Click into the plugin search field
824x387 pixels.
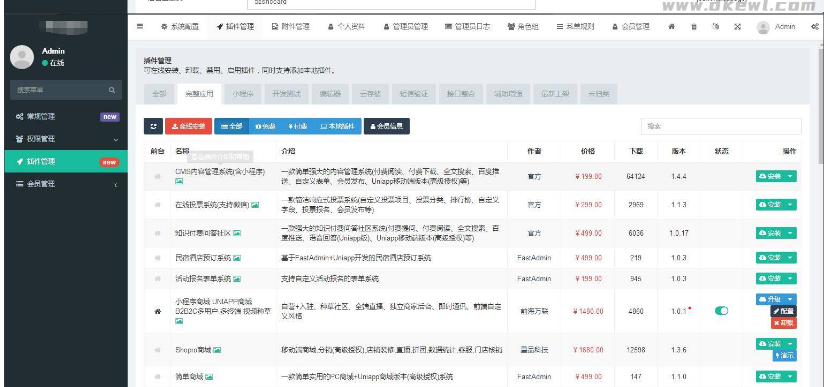tap(721, 126)
